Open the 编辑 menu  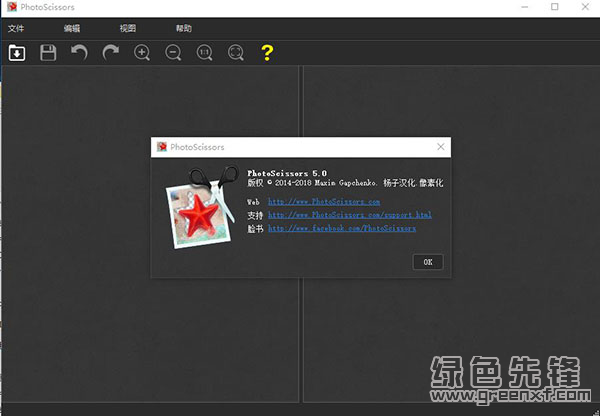click(72, 28)
